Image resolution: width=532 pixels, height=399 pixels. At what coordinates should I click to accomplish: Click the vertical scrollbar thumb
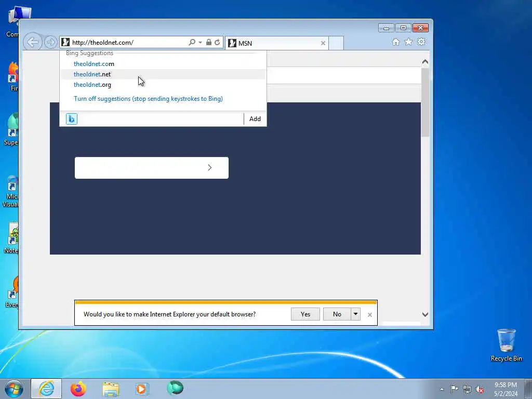coord(425,102)
